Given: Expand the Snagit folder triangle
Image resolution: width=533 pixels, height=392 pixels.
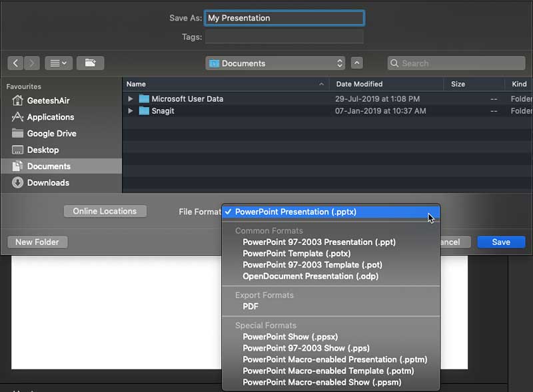Looking at the screenshot, I should [x=131, y=111].
